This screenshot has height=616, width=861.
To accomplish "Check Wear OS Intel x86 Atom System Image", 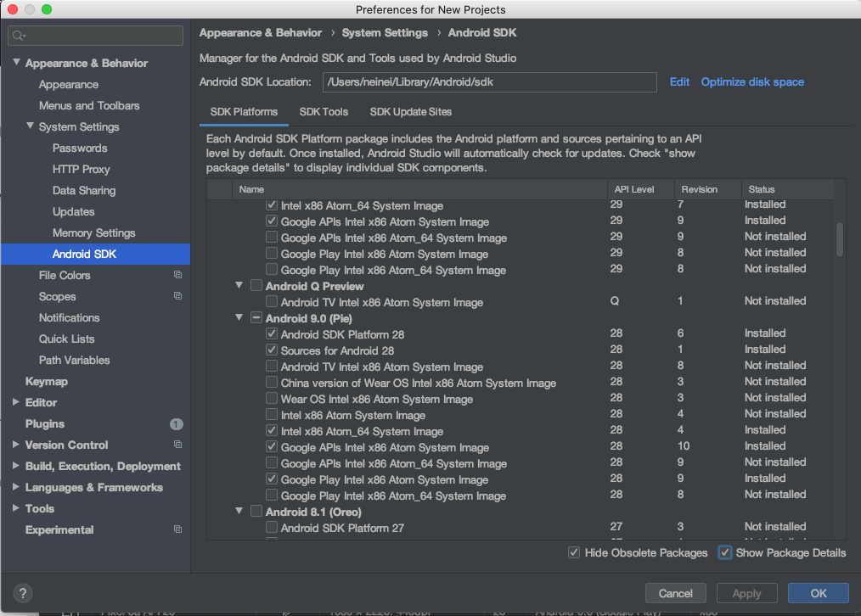I will click(271, 398).
